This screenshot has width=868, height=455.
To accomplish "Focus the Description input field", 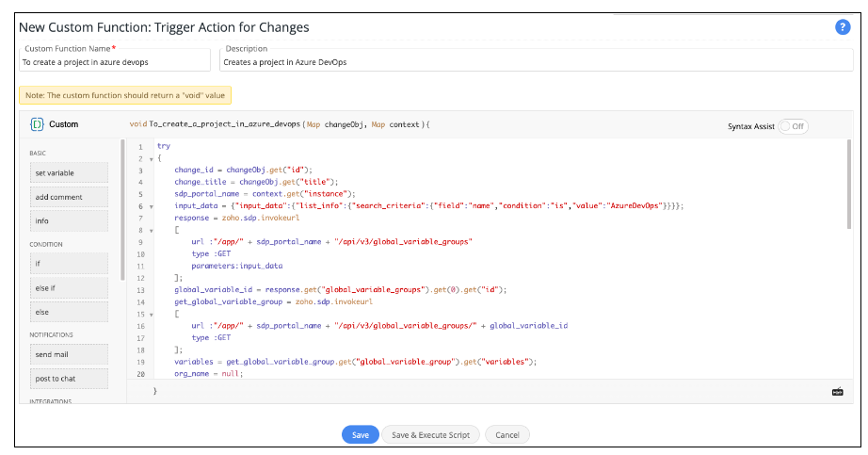I will 537,62.
